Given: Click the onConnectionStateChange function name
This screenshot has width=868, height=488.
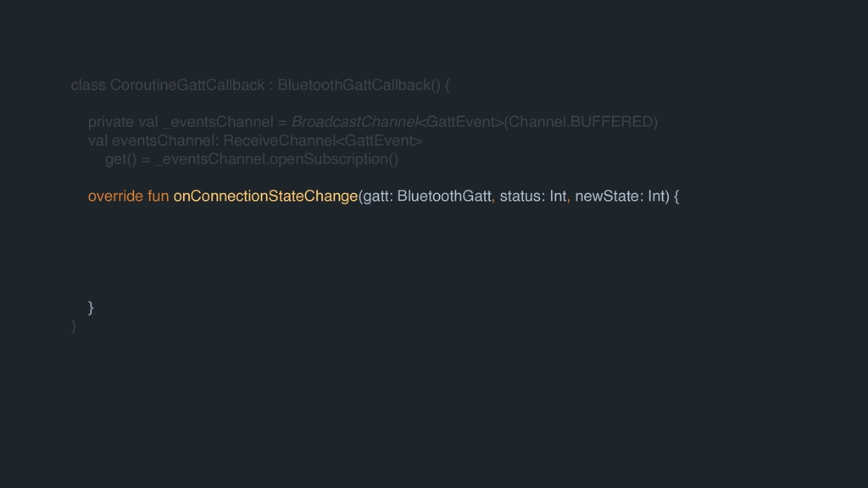Looking at the screenshot, I should 265,197.
